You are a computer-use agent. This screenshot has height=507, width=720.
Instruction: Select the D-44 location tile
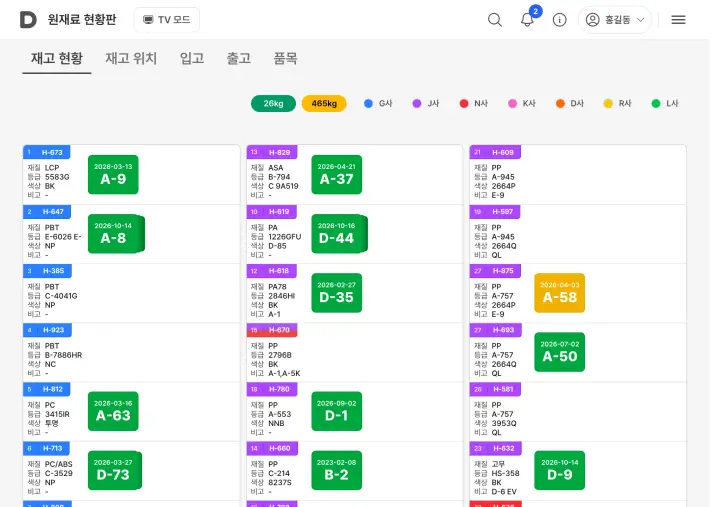pos(339,234)
